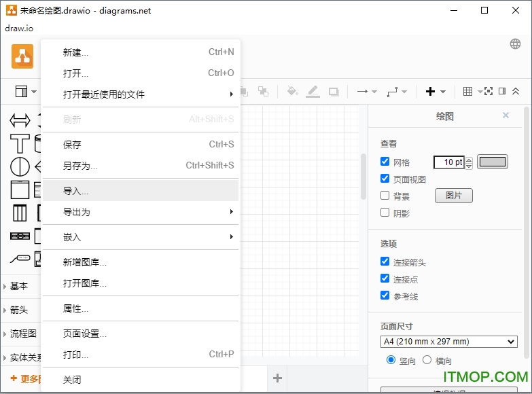Toggle the 网格 grid checkbox
The image size is (532, 394).
click(x=385, y=162)
